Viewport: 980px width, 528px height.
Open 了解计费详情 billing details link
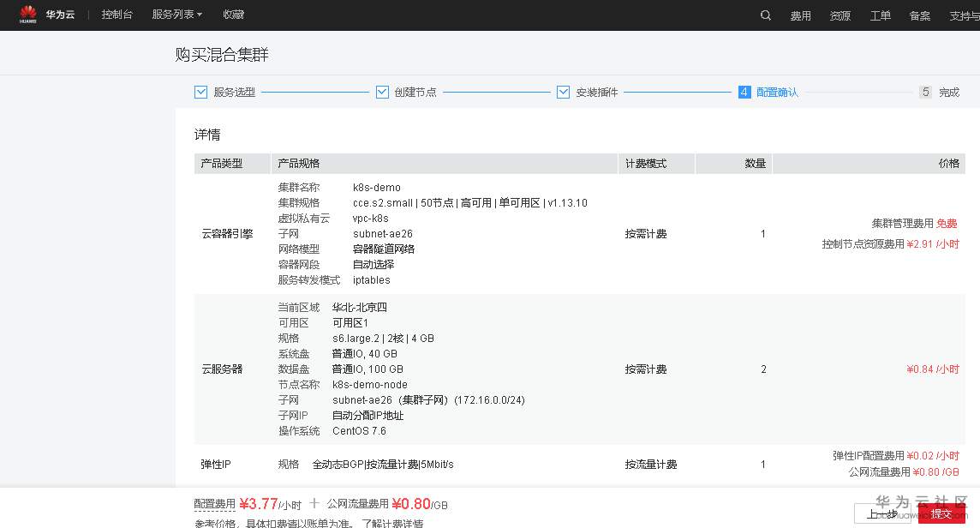pos(391,523)
